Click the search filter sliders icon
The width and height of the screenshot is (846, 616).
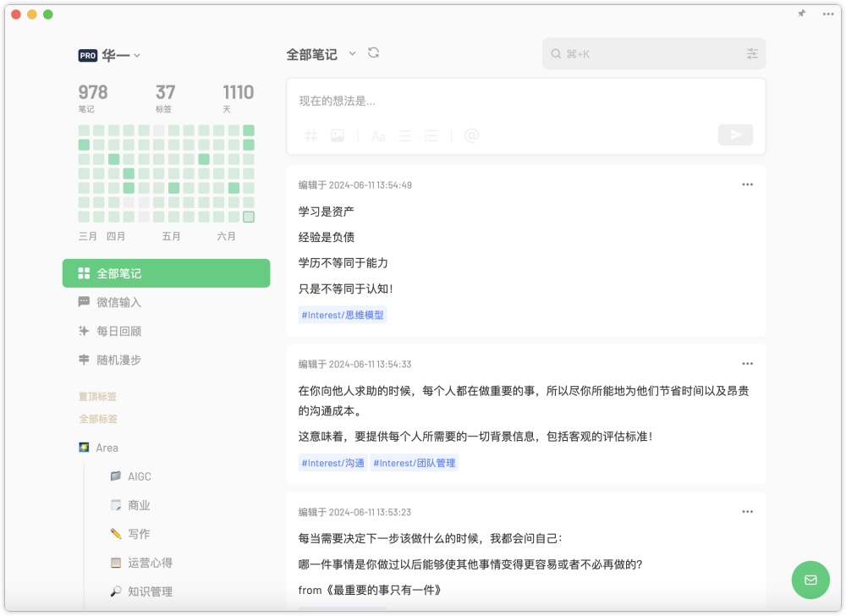[x=752, y=53]
